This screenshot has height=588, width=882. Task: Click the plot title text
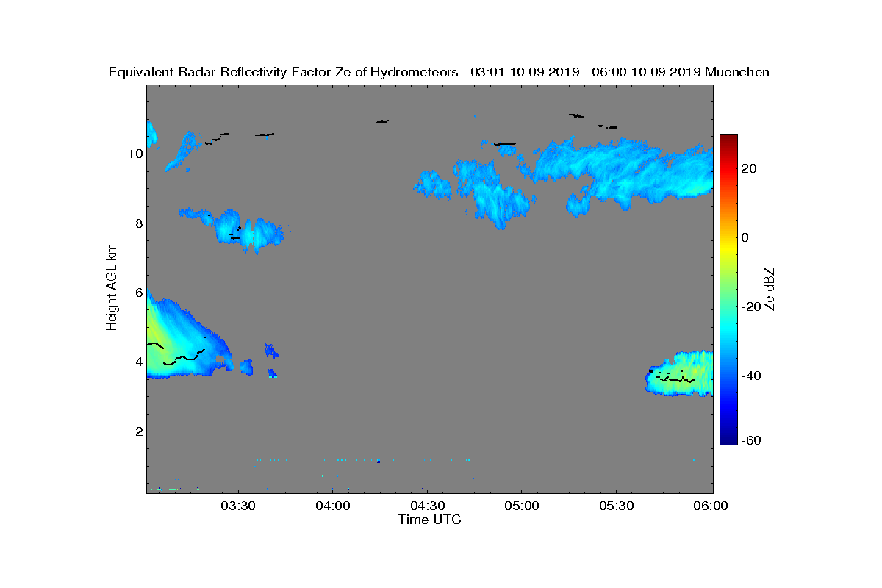click(x=439, y=72)
